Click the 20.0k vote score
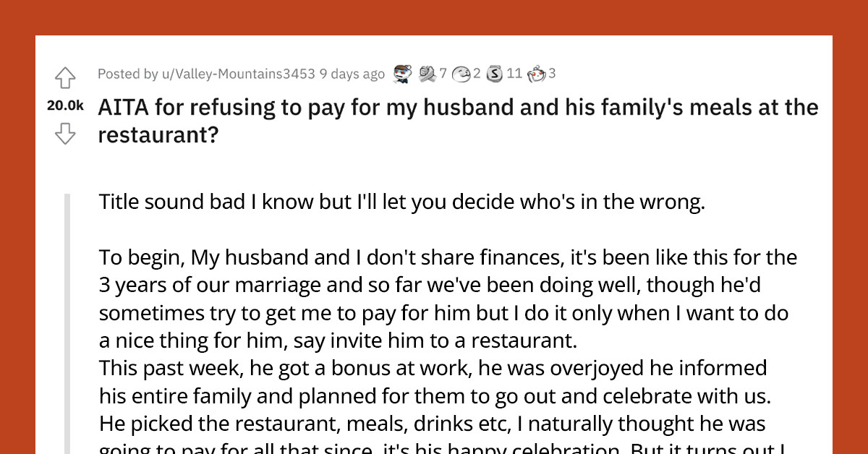The height and width of the screenshot is (454, 868). tap(64, 106)
